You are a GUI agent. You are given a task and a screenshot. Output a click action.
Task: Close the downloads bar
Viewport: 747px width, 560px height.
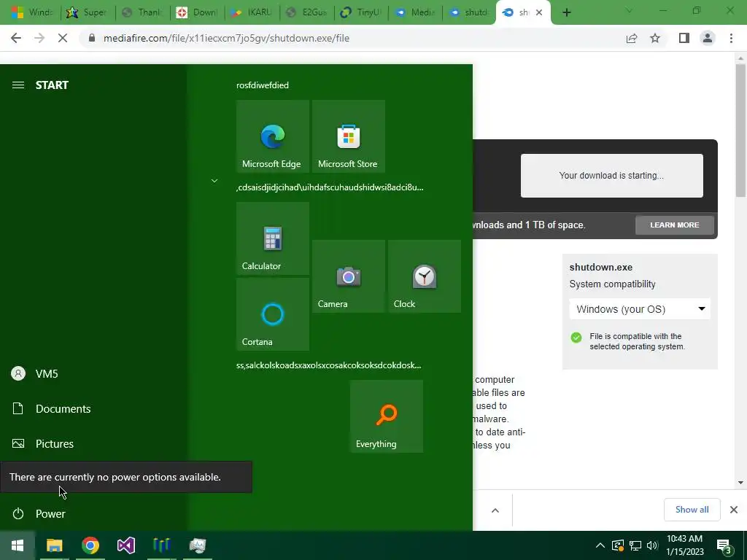coord(734,510)
